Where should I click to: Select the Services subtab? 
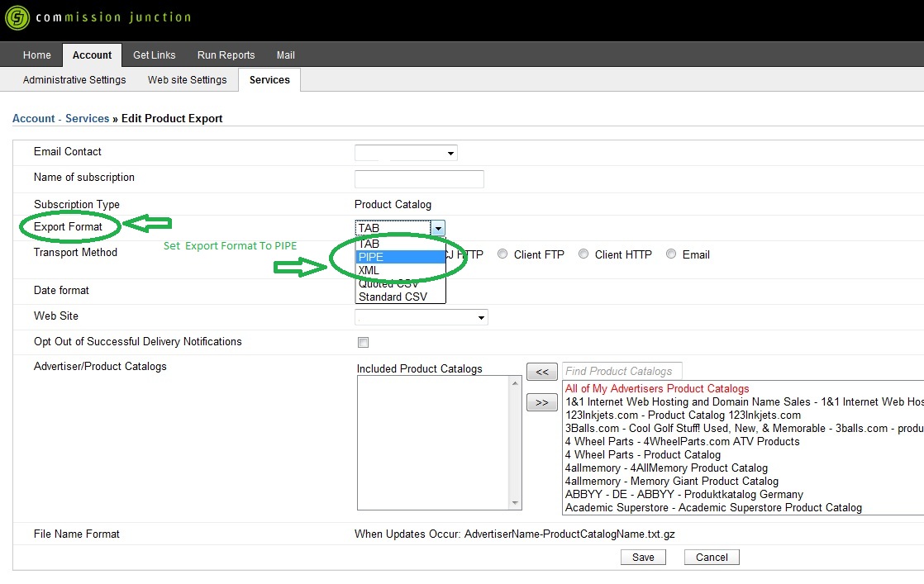point(269,79)
